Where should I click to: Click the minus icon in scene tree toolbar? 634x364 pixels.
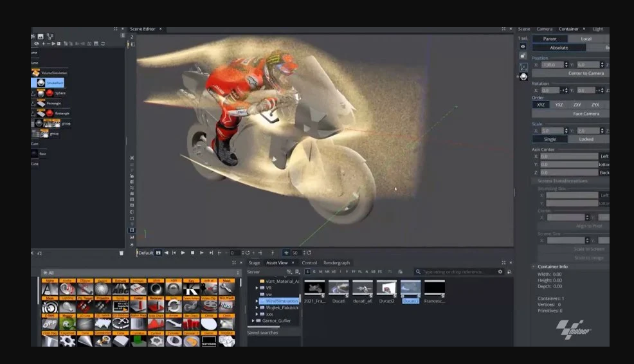point(48,44)
